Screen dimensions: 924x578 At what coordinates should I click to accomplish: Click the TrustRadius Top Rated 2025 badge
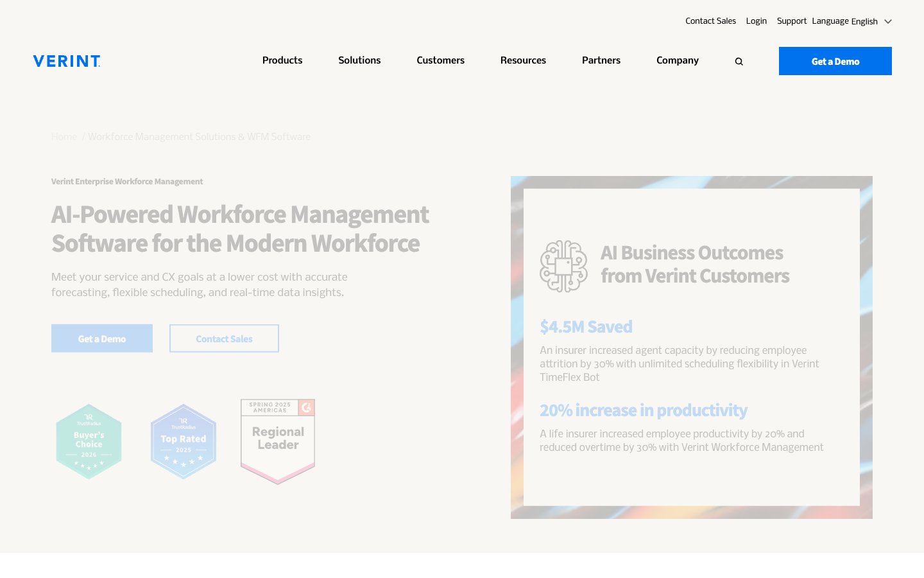184,441
